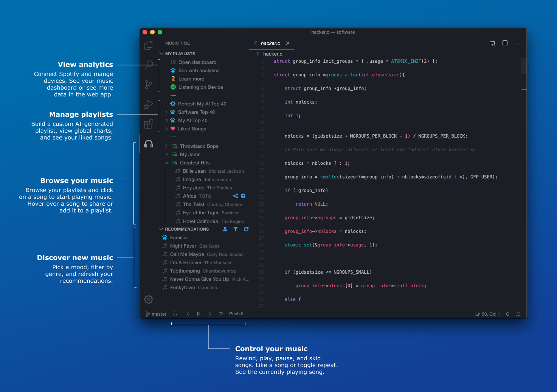Collapse the Greatest Hits playlist
This screenshot has height=392, width=557.
pos(166,163)
